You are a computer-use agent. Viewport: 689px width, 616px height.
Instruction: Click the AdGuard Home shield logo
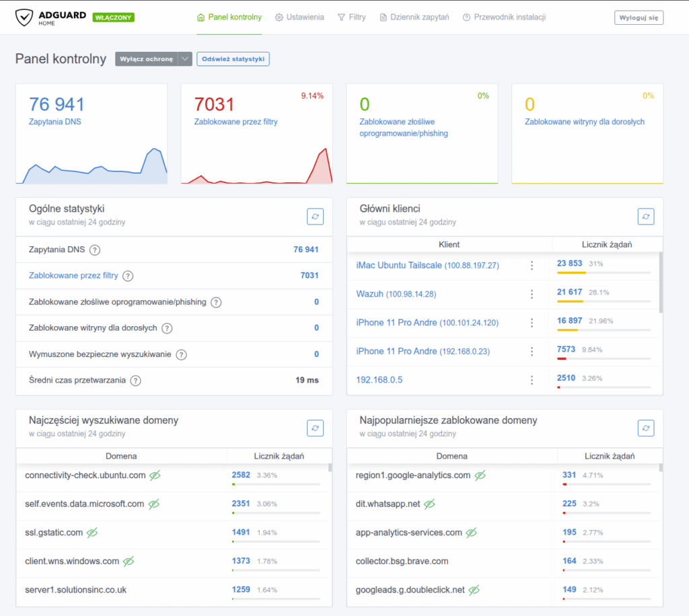[24, 17]
